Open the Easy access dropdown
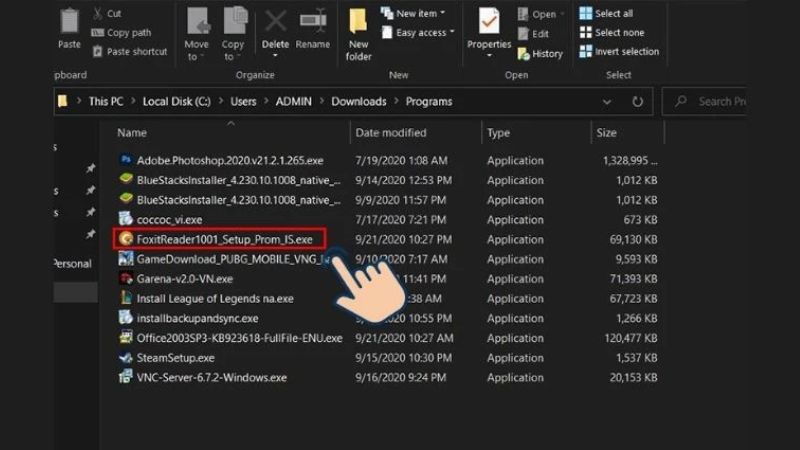Screen dimensions: 800x450 418,33
